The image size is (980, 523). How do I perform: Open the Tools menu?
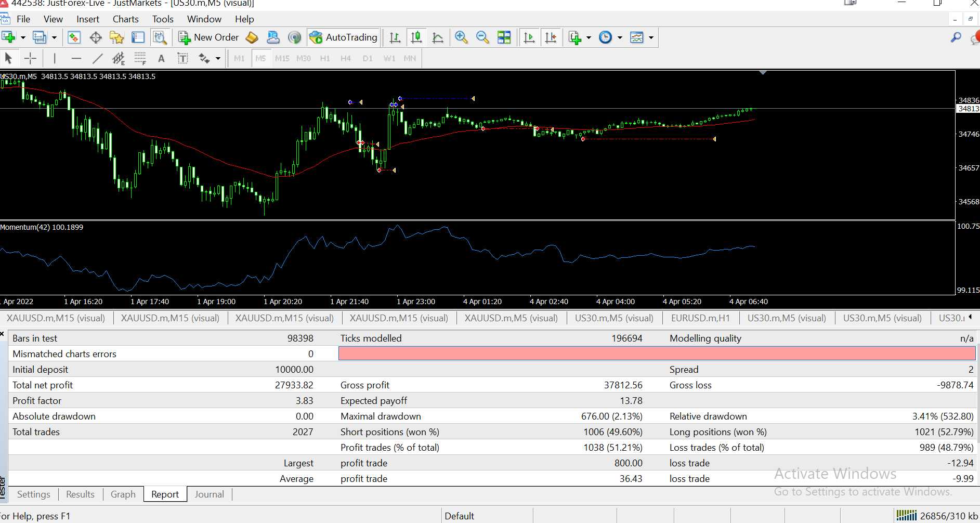click(163, 19)
